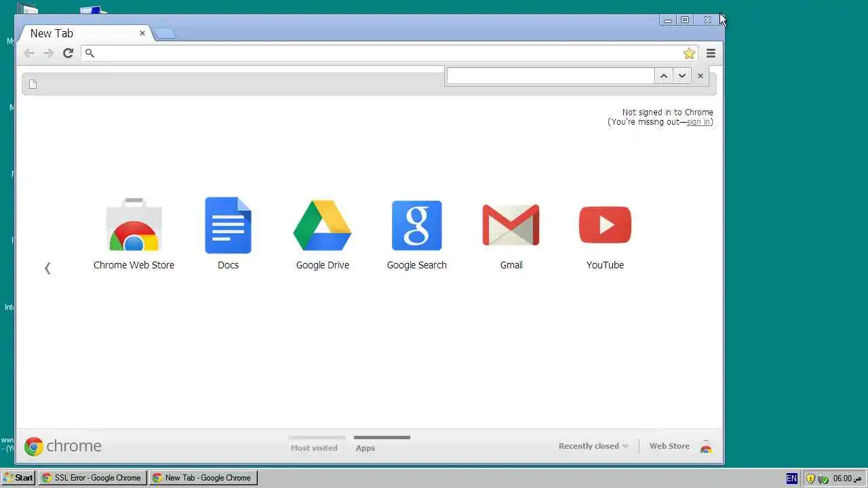Go to previous find result
This screenshot has width=868, height=488.
[664, 76]
